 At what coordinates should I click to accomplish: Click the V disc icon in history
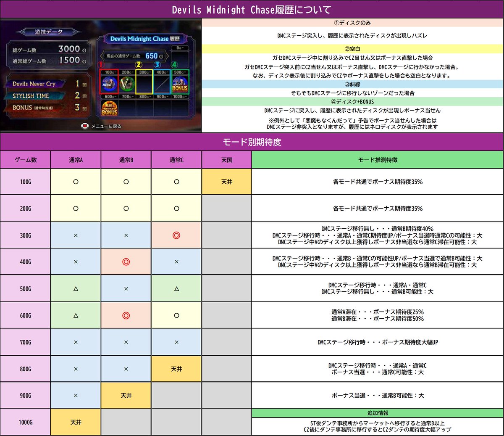[126, 84]
